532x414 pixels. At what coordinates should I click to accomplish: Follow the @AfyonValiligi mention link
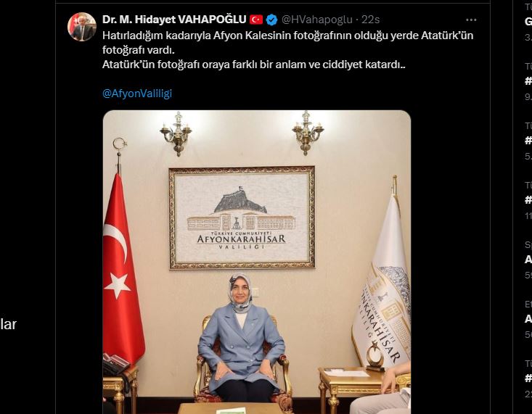(x=137, y=94)
